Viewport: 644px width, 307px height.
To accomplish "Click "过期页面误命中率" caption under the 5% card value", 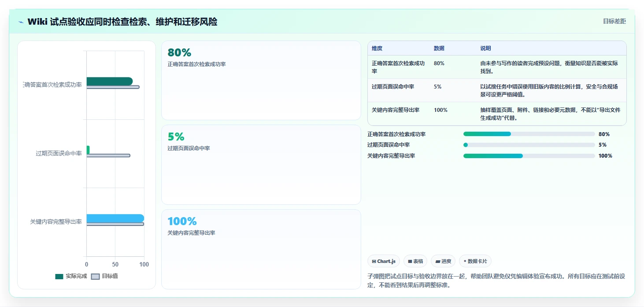I will click(189, 148).
